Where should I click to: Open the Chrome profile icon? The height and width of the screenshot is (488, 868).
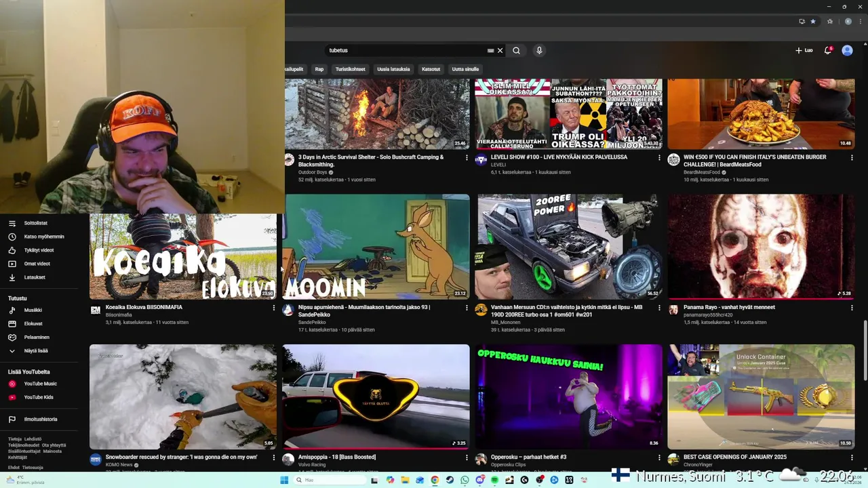pyautogui.click(x=848, y=21)
